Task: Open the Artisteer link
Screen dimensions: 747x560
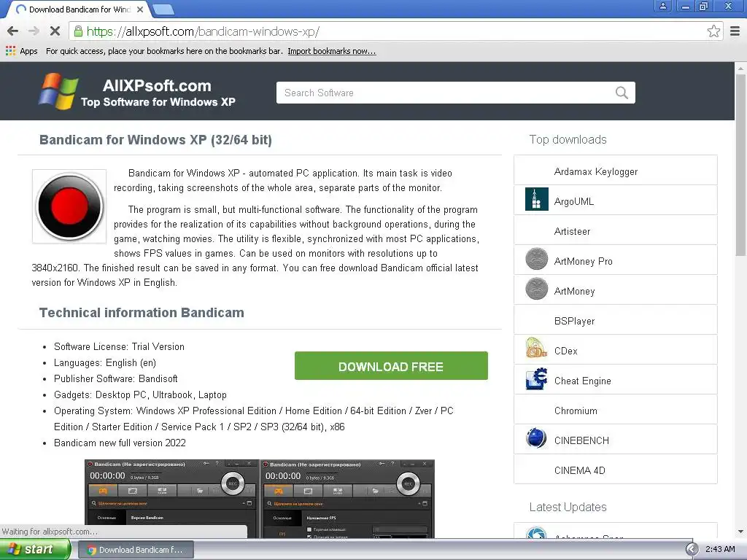Action: [572, 231]
